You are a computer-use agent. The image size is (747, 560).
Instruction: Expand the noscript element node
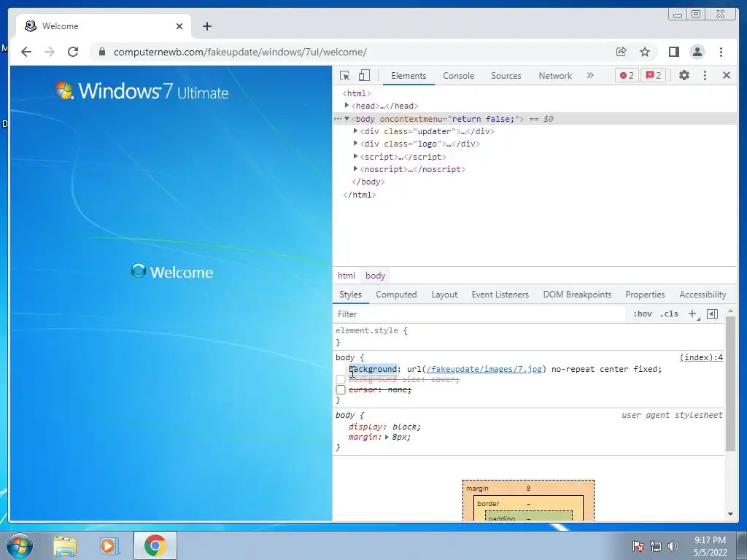[x=355, y=168]
